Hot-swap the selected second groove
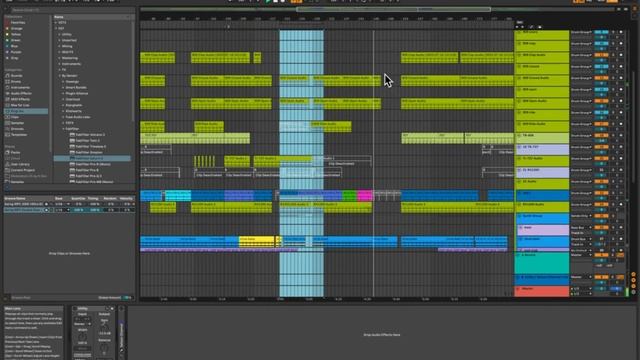Image resolution: width=640 pixels, height=360 pixels. point(46,210)
